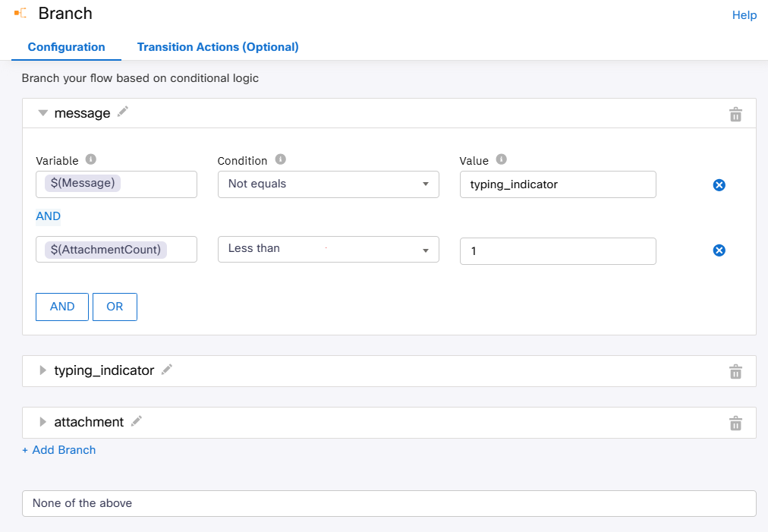Collapse the message branch section

pos(43,113)
